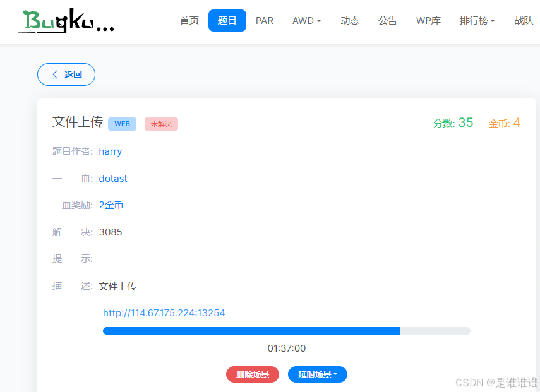Select the PAR menu item
This screenshot has width=540, height=392.
click(x=265, y=20)
